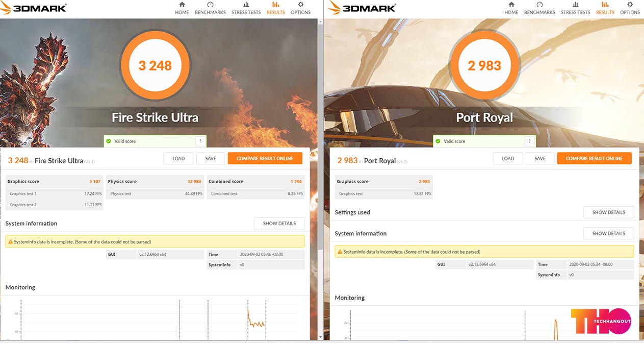Click the 3DMark logo in the Fire Strike Ultra window

click(34, 8)
